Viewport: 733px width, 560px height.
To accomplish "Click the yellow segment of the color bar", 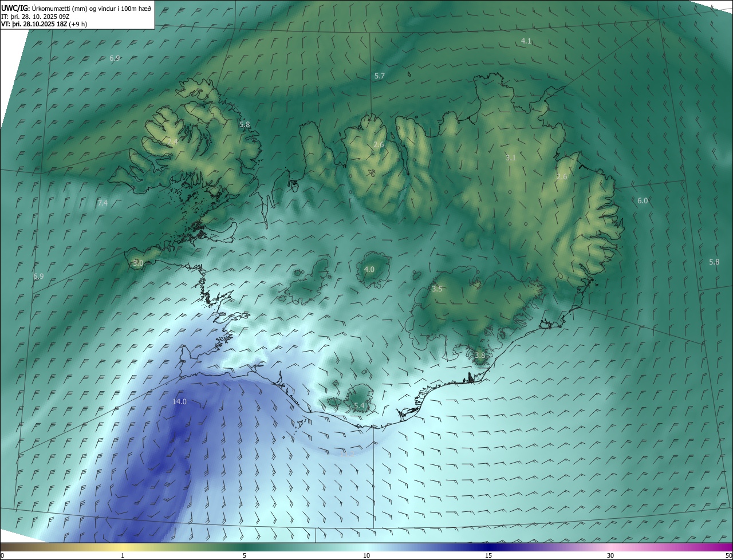I will [123, 547].
